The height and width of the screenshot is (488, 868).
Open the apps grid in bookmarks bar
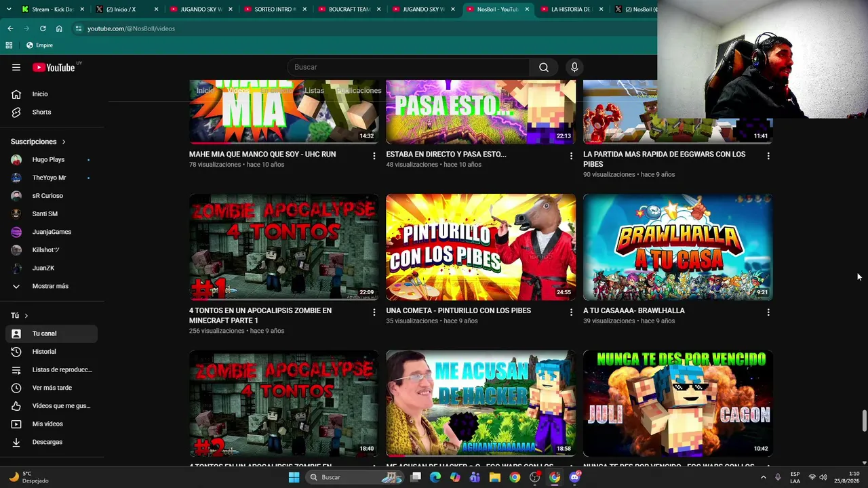tap(9, 45)
